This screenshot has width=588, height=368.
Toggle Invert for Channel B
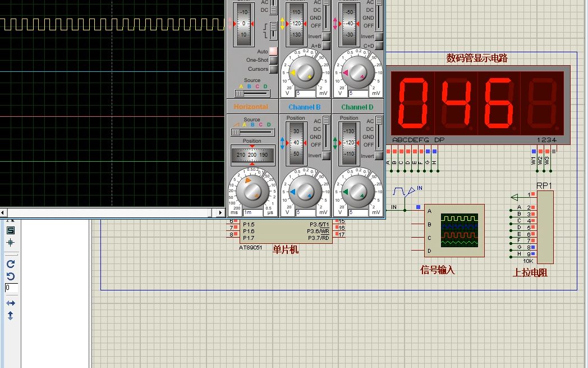click(x=326, y=156)
